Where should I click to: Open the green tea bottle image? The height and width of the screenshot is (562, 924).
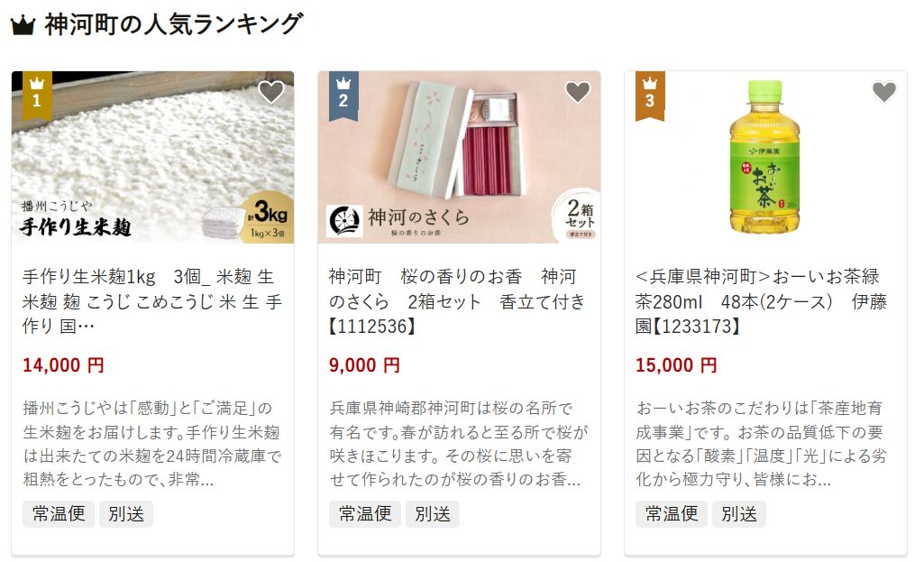[x=765, y=158]
